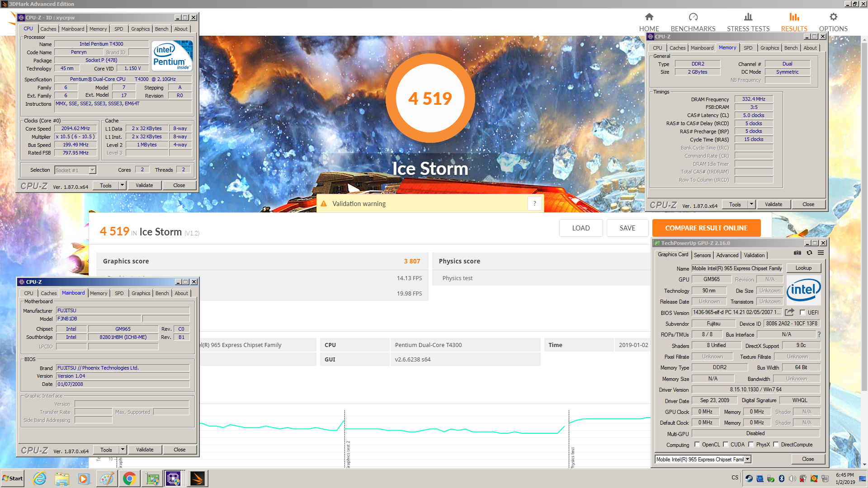Open the validation warning help question mark

click(x=534, y=203)
